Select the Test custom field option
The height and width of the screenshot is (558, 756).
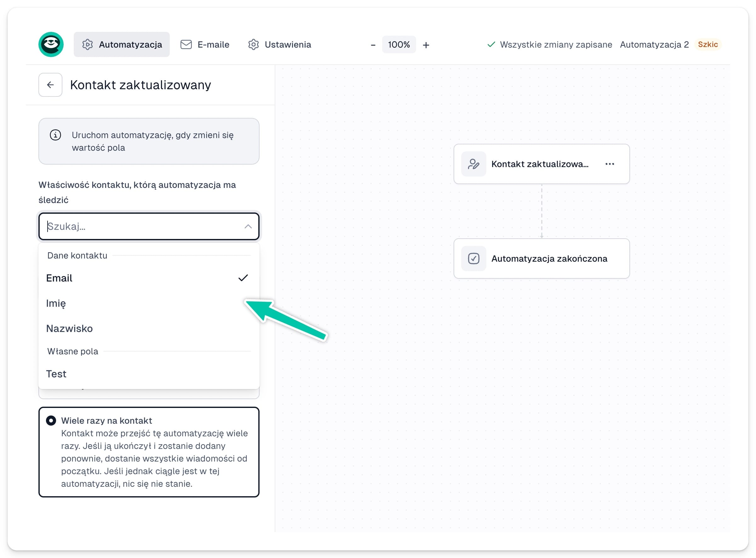pyautogui.click(x=149, y=374)
